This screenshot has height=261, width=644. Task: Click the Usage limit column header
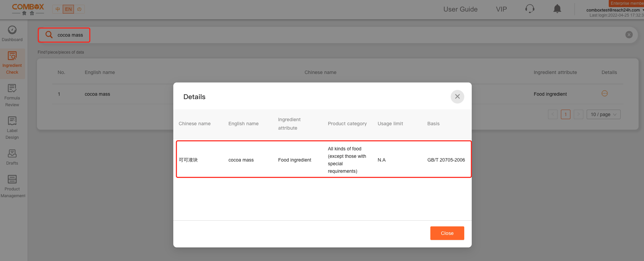[390, 124]
